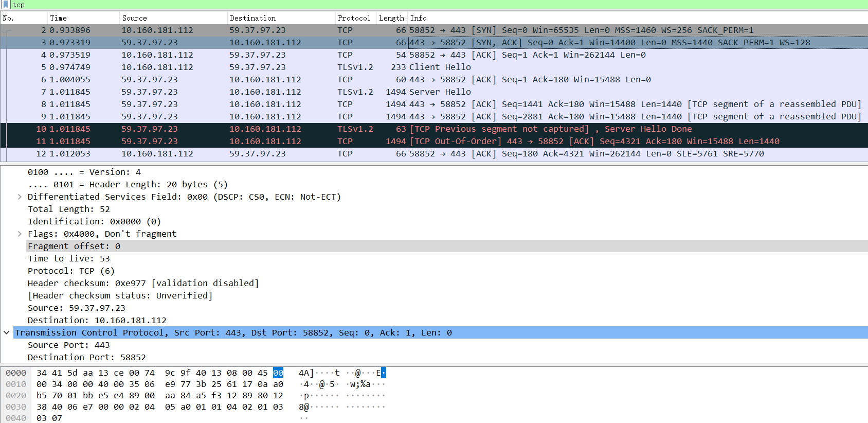The height and width of the screenshot is (423, 868).
Task: Expand Differentiated Services Field tree item
Action: 20,197
